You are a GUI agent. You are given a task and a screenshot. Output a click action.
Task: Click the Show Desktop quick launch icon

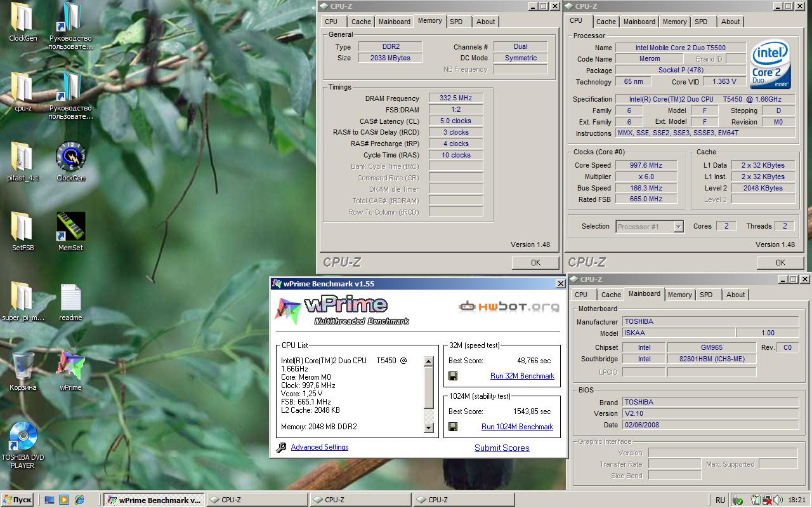49,500
